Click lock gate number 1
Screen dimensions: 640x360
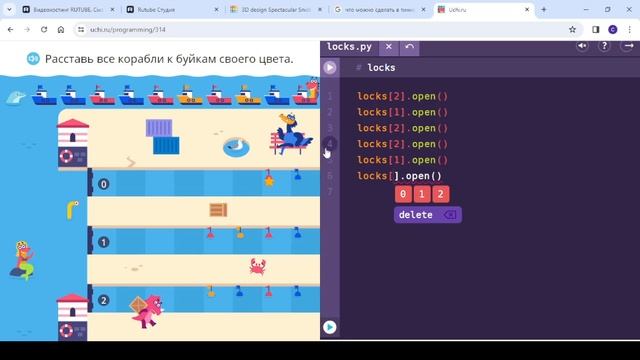pyautogui.click(x=103, y=242)
